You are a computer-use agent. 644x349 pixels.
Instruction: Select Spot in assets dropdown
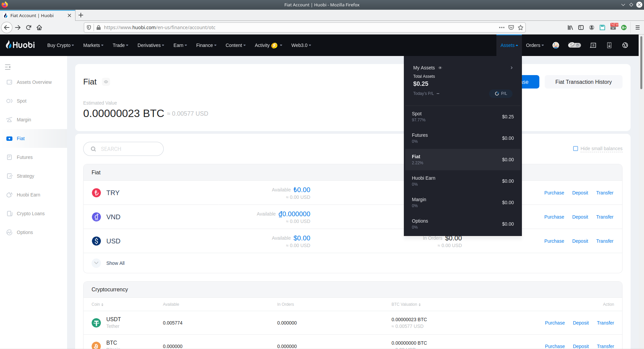tap(463, 117)
